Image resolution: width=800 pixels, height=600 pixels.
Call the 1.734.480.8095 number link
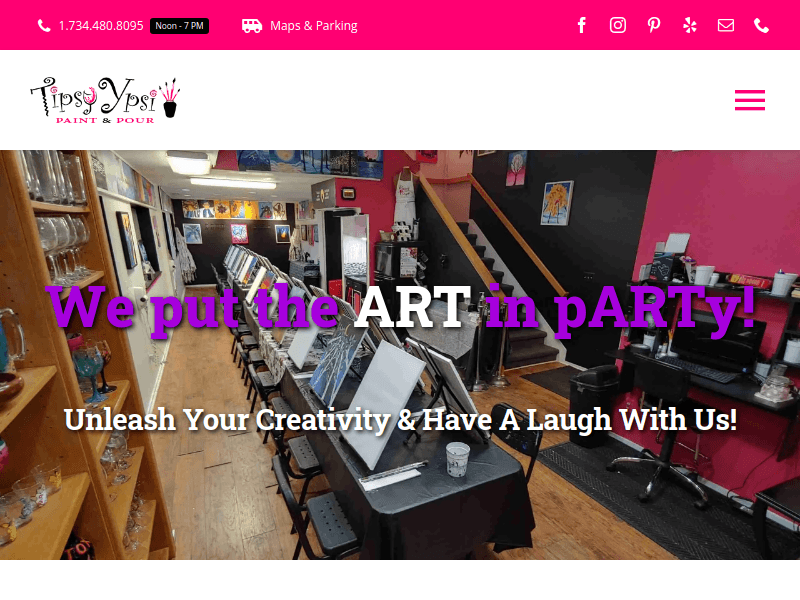click(x=101, y=26)
